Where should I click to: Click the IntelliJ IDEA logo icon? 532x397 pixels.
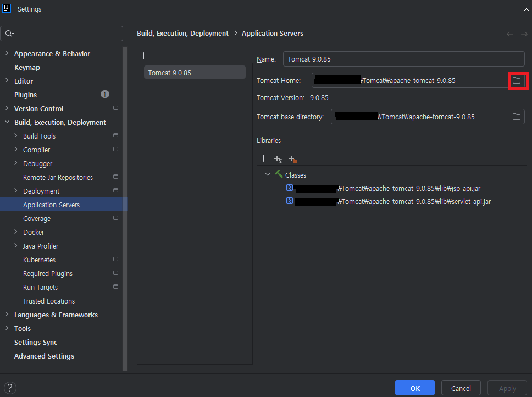tap(7, 8)
